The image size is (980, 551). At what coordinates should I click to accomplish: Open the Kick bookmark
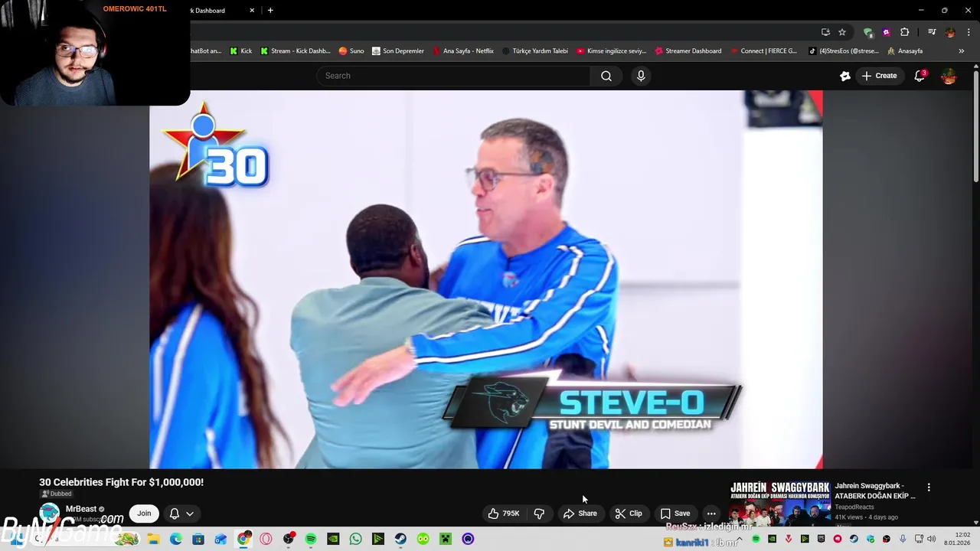coord(240,51)
